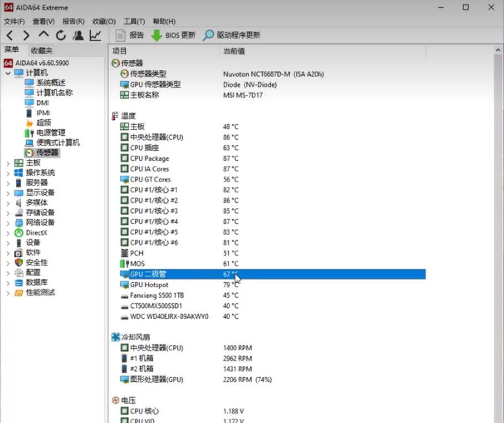Screen dimensions: 504x423
Task: Click the 冷却风扇 fan section icon
Action: click(115, 337)
